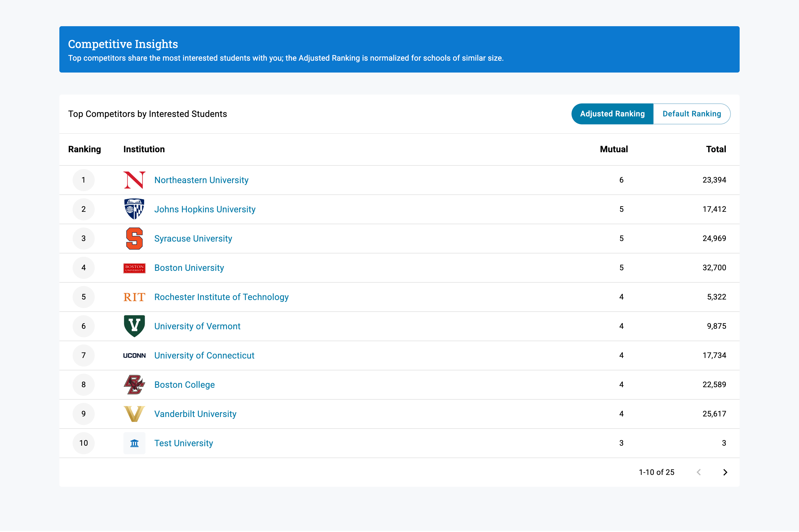
Task: Click the RIT orange logo
Action: pyautogui.click(x=134, y=297)
